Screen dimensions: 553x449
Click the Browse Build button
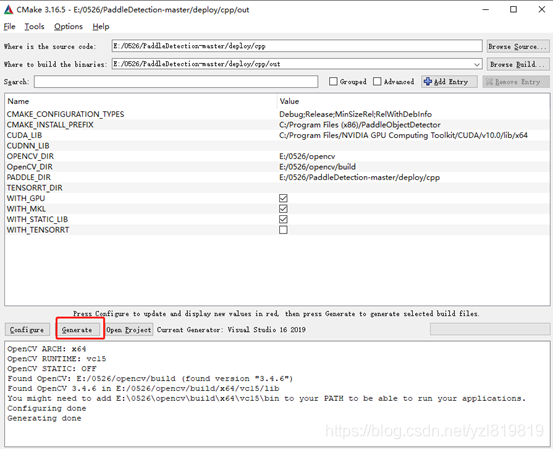517,64
